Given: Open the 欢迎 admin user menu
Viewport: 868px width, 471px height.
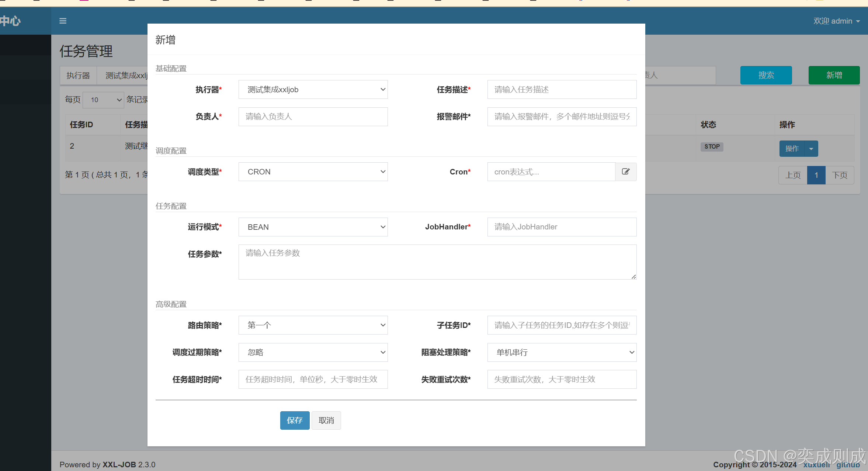Looking at the screenshot, I should (x=836, y=21).
